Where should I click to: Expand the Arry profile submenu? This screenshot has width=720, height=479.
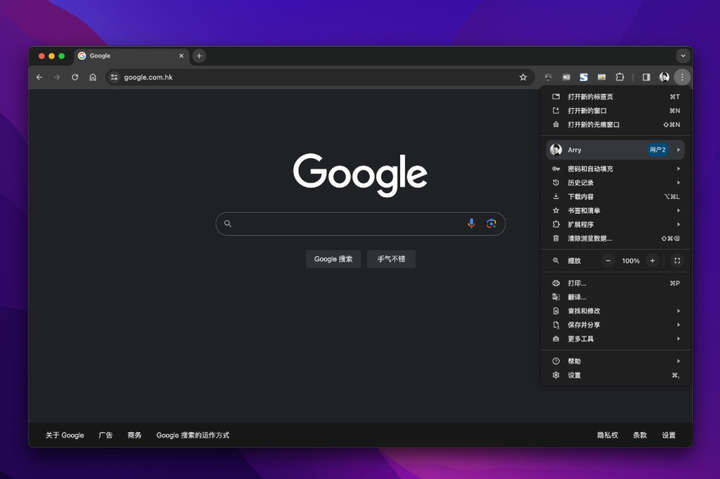[x=615, y=150]
